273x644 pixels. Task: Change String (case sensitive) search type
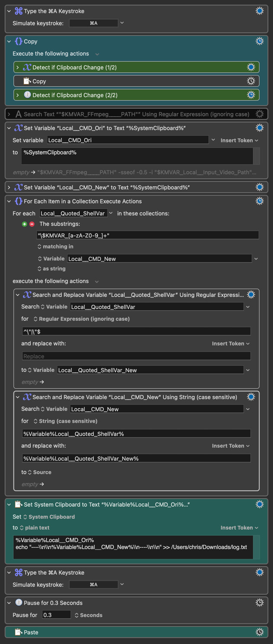click(65, 421)
